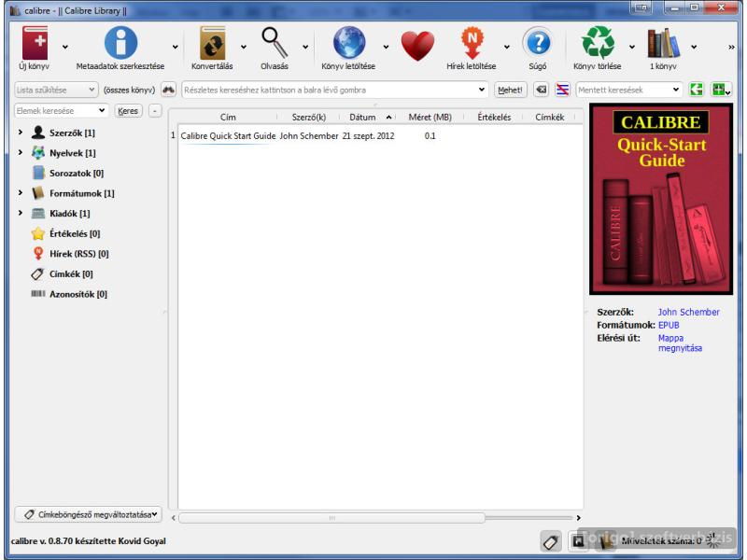Open dropdown arrow next to Könyv letöltése

386,47
